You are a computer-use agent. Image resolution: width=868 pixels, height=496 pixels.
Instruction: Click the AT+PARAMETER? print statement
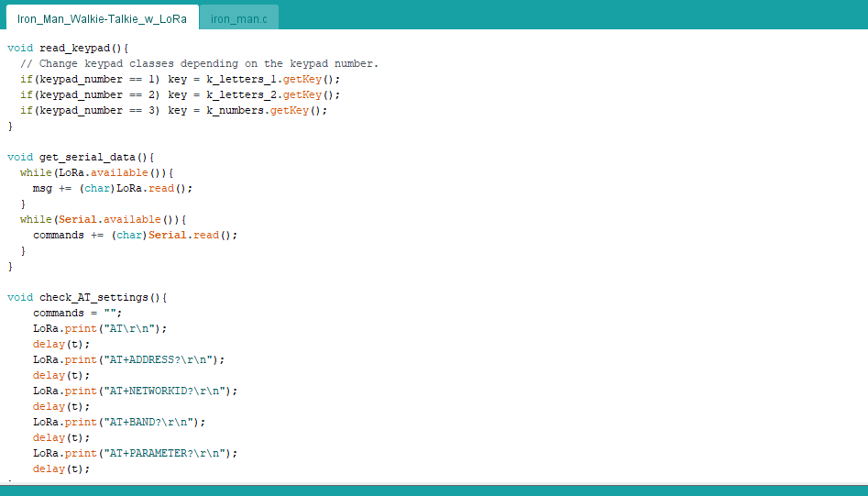135,453
